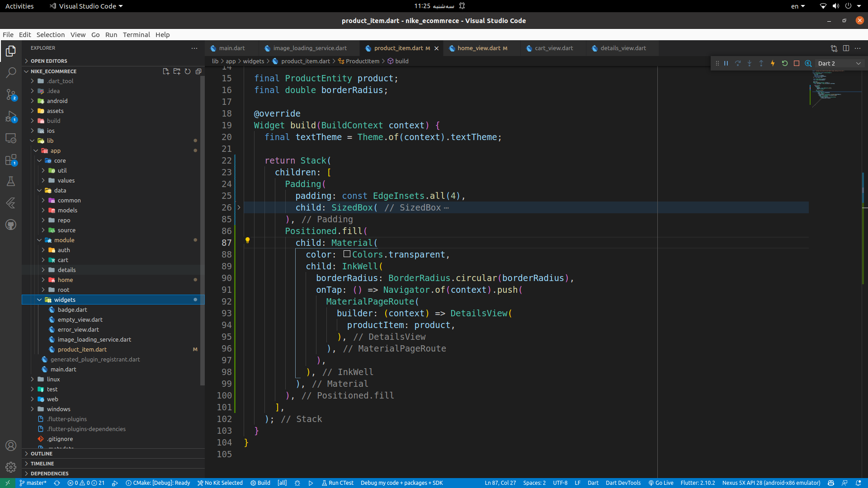Trigger Flutter Hot Reload lightning icon
This screenshot has width=868, height=488.
773,64
